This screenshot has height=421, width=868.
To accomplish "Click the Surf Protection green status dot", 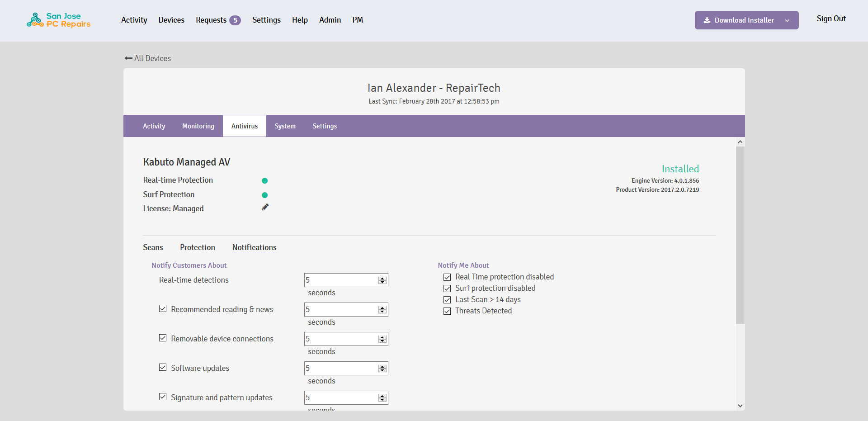I will (x=265, y=195).
